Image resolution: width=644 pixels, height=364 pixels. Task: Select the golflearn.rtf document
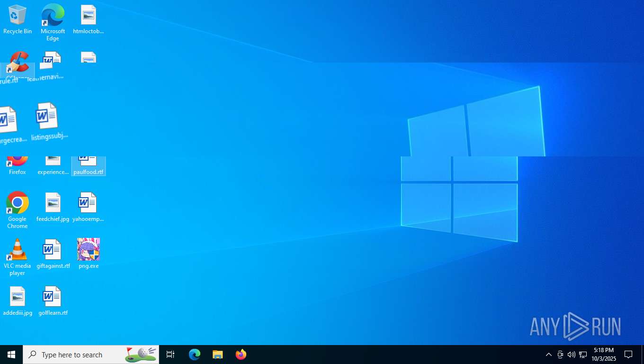click(53, 301)
